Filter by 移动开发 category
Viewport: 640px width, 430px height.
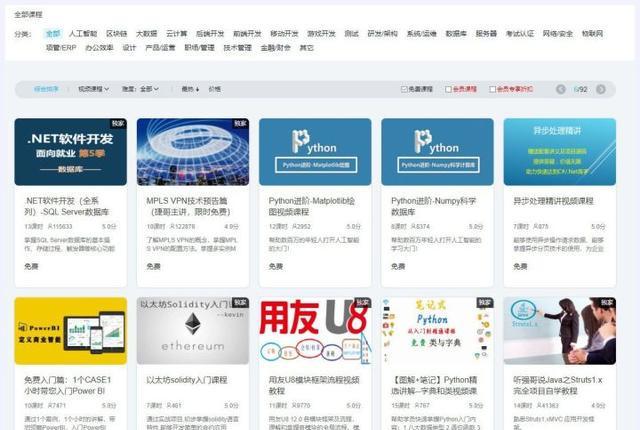(284, 33)
